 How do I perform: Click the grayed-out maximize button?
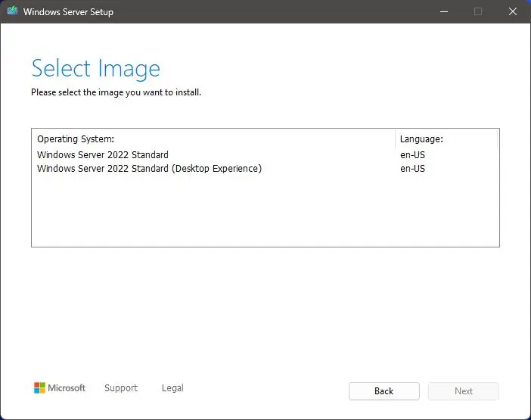click(478, 12)
